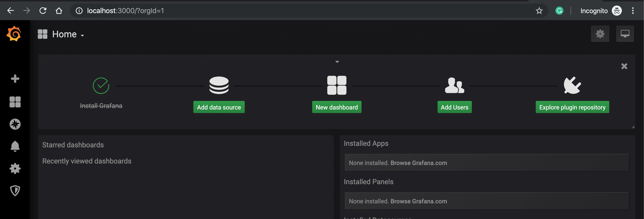Bookmark this page with star icon

(x=539, y=11)
